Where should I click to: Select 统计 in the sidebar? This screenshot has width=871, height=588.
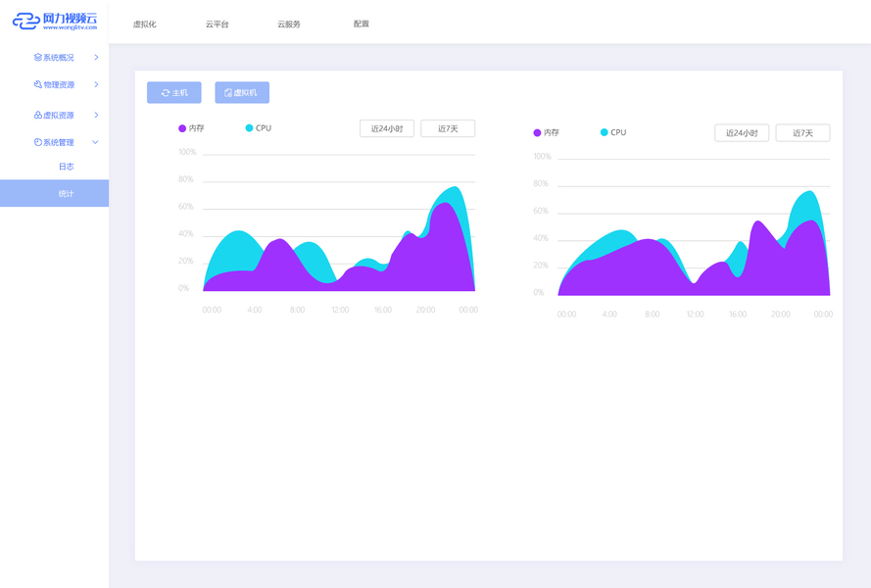tap(55, 193)
